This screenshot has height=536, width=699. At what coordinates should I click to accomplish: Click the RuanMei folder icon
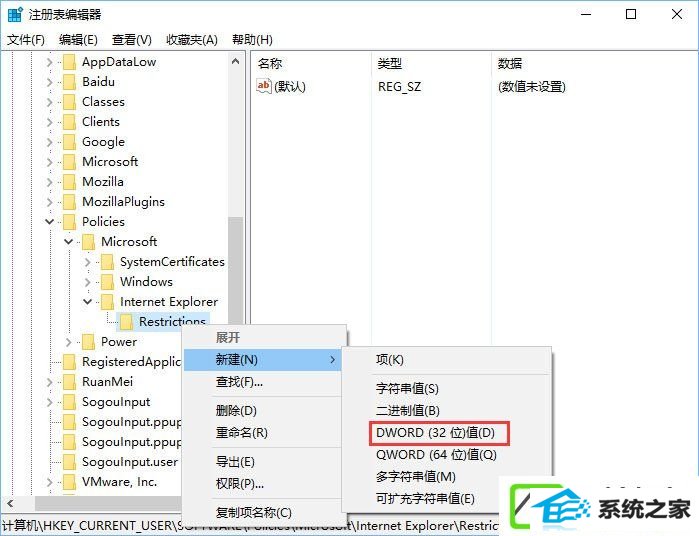click(x=69, y=382)
